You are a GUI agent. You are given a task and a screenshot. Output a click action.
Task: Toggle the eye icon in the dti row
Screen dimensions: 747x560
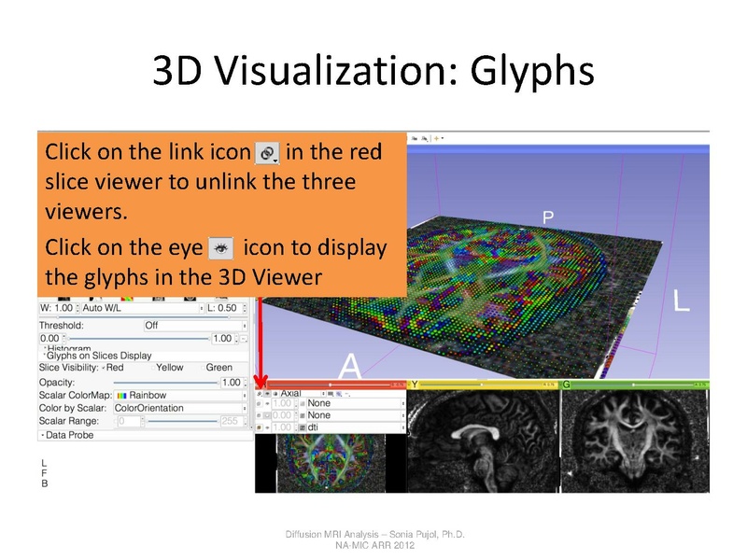pyautogui.click(x=267, y=427)
